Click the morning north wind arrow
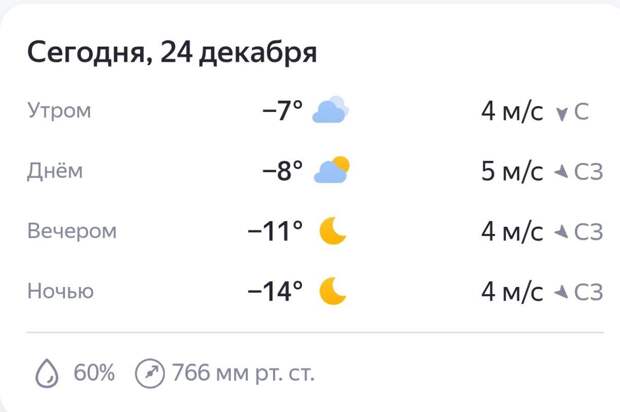Image resolution: width=620 pixels, height=412 pixels. pos(562,112)
